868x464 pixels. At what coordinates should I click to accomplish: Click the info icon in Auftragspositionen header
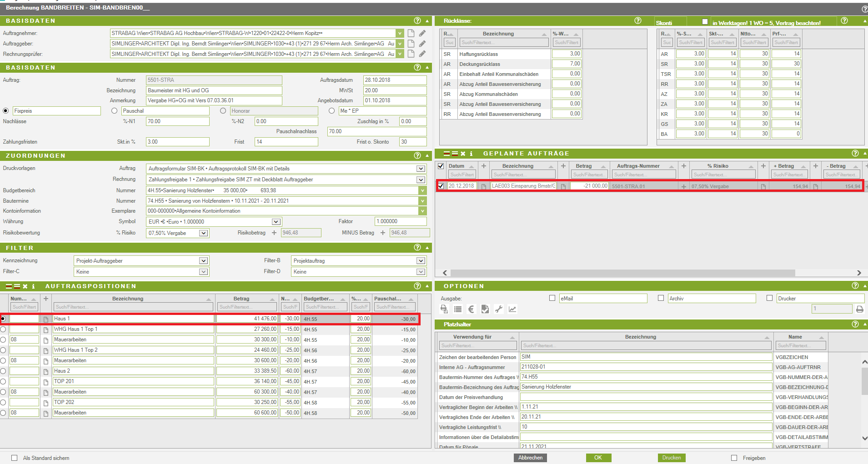[33, 286]
